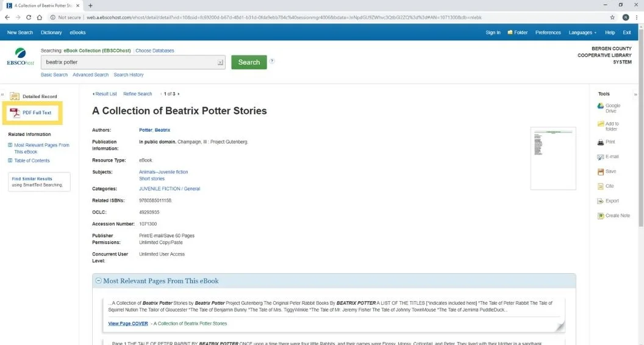Switch to Basic Search

coord(54,75)
